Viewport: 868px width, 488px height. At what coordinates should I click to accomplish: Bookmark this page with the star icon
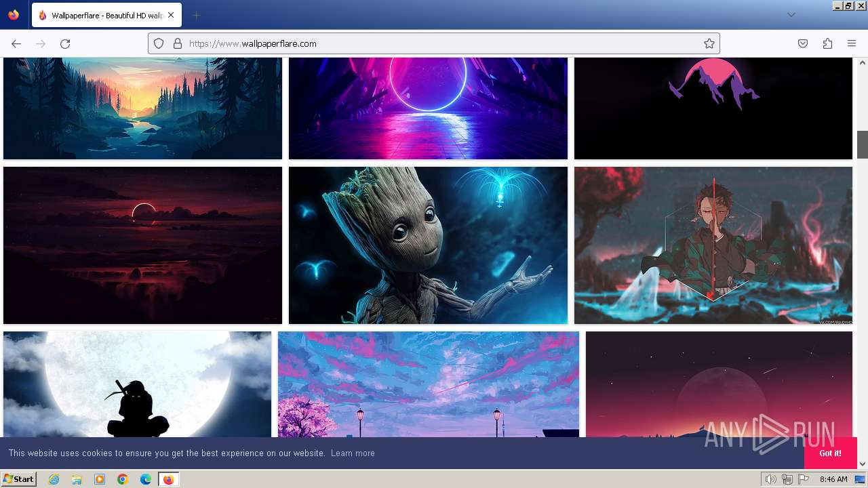click(x=709, y=43)
